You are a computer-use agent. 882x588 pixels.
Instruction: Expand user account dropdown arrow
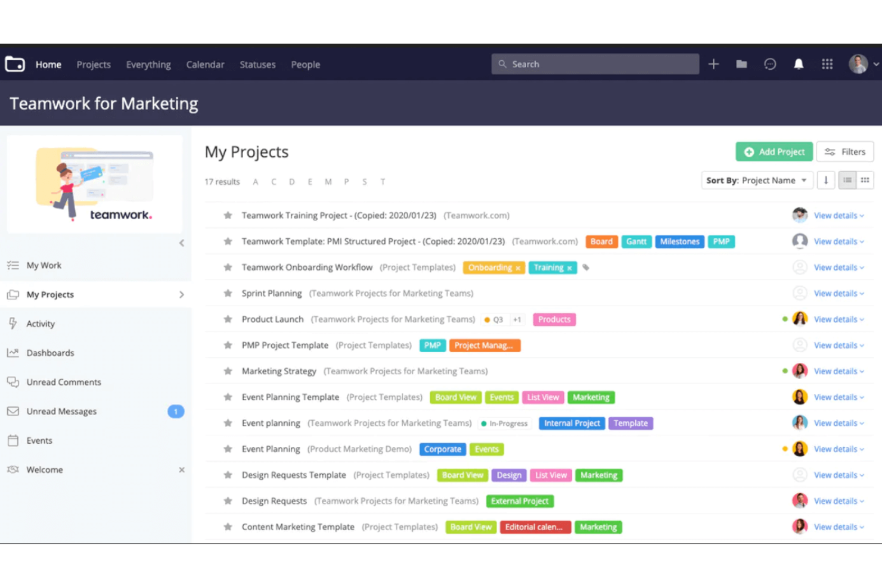[x=875, y=64]
